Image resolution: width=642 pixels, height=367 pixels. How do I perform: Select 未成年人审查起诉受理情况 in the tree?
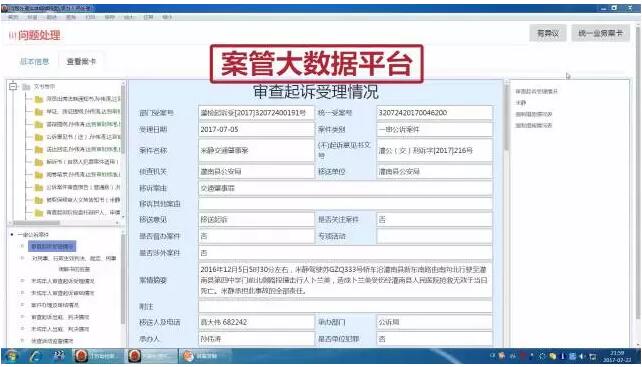[x=63, y=281]
